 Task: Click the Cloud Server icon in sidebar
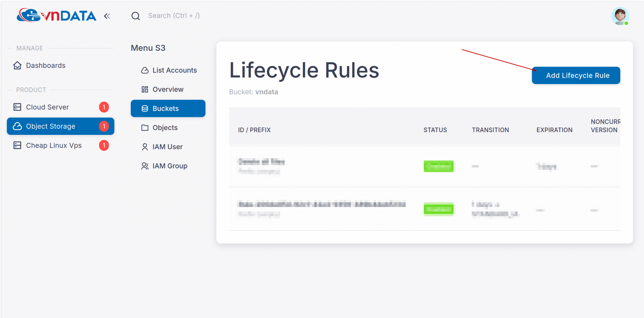point(17,107)
